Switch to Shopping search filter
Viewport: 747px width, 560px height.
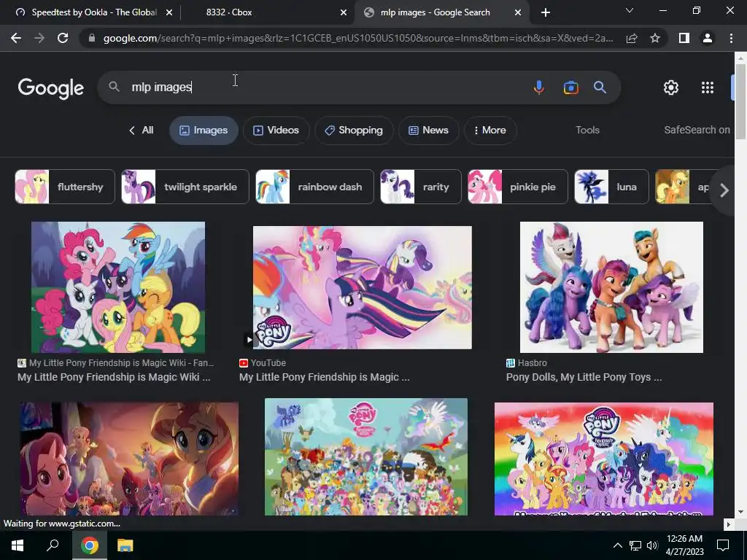pyautogui.click(x=354, y=130)
